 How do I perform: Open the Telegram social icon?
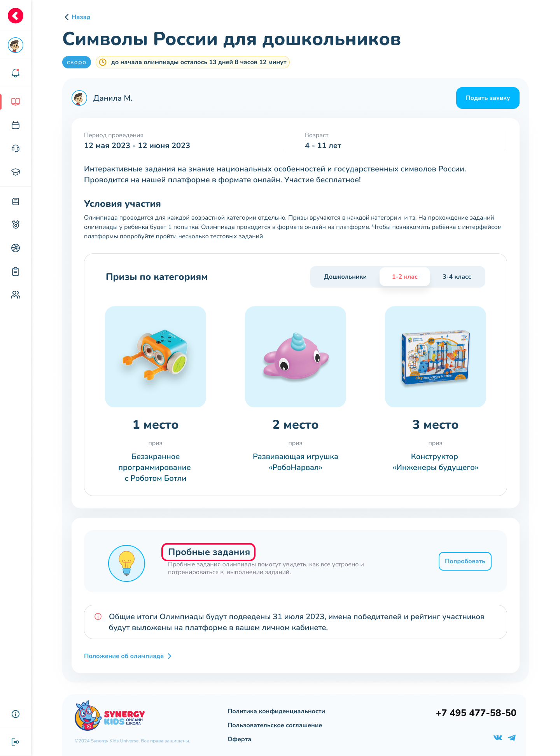pos(512,737)
